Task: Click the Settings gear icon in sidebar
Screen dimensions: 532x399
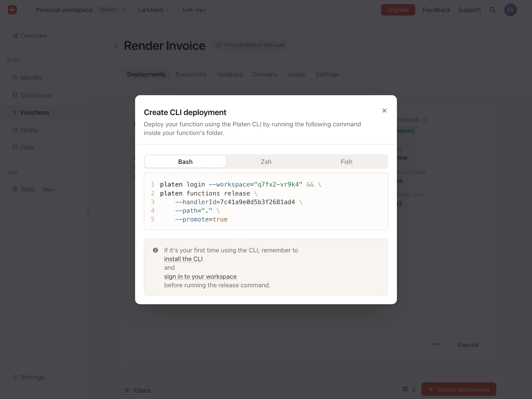Action: pos(15,377)
